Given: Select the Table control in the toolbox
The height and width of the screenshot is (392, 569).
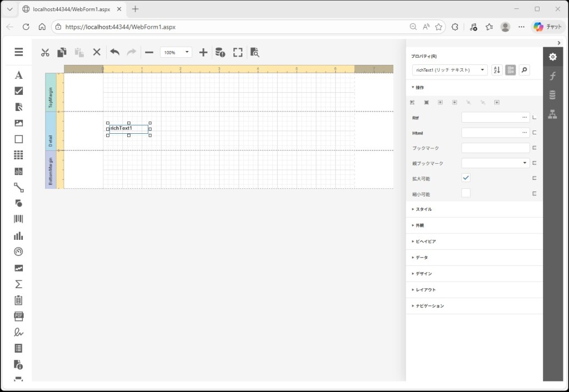Looking at the screenshot, I should (19, 155).
